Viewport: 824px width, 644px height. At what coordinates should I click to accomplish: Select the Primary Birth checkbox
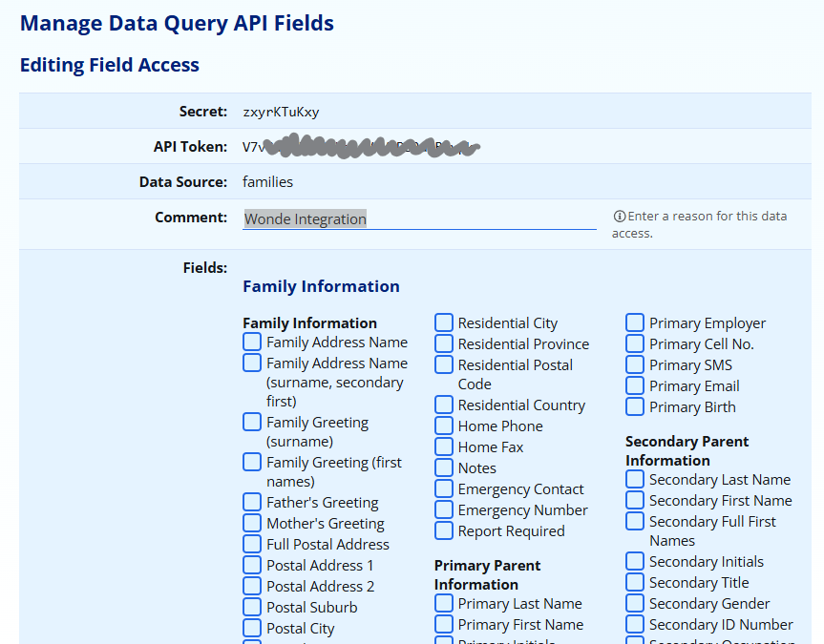point(635,406)
